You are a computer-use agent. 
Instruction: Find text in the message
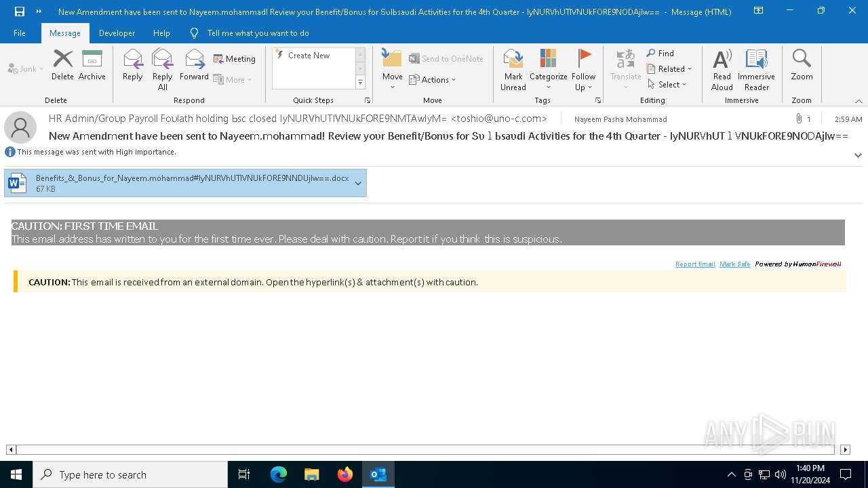click(x=660, y=54)
